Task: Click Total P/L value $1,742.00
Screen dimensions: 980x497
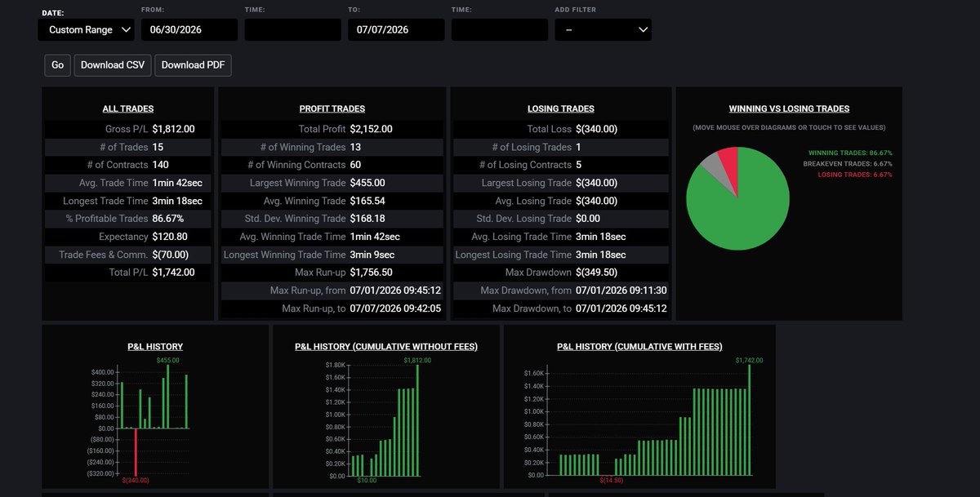Action: (173, 273)
